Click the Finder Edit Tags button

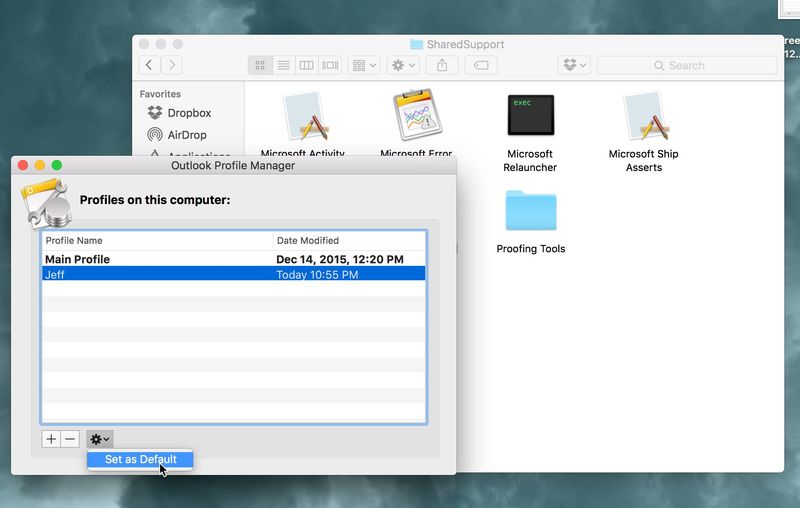tap(481, 65)
